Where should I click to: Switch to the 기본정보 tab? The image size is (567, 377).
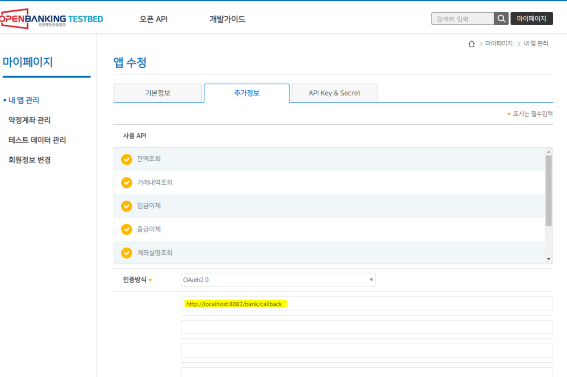(158, 93)
